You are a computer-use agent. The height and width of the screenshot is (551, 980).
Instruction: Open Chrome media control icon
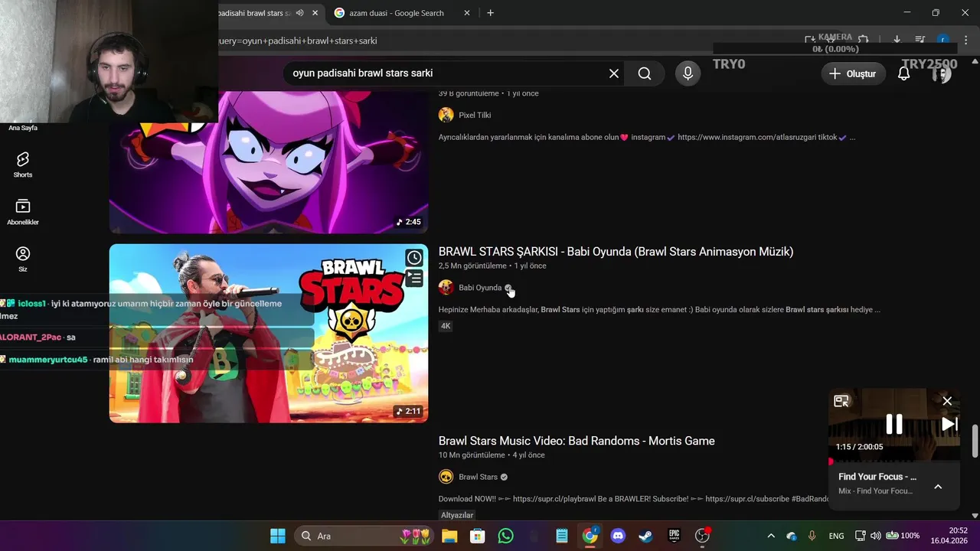click(x=920, y=40)
